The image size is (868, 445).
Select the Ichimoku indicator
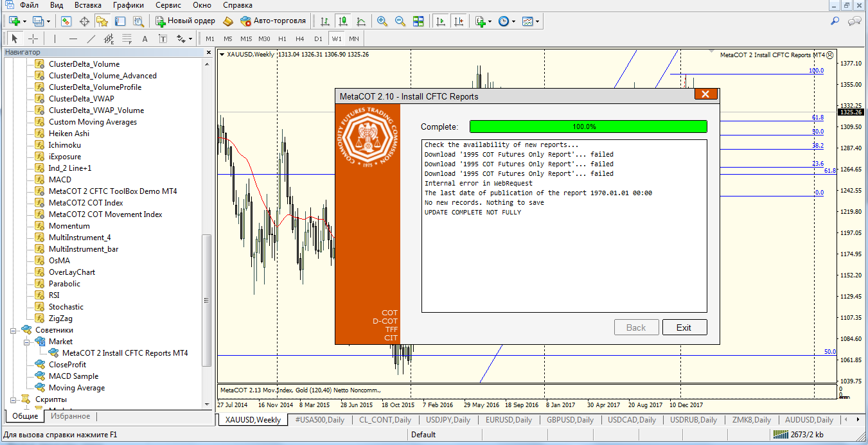click(x=65, y=145)
